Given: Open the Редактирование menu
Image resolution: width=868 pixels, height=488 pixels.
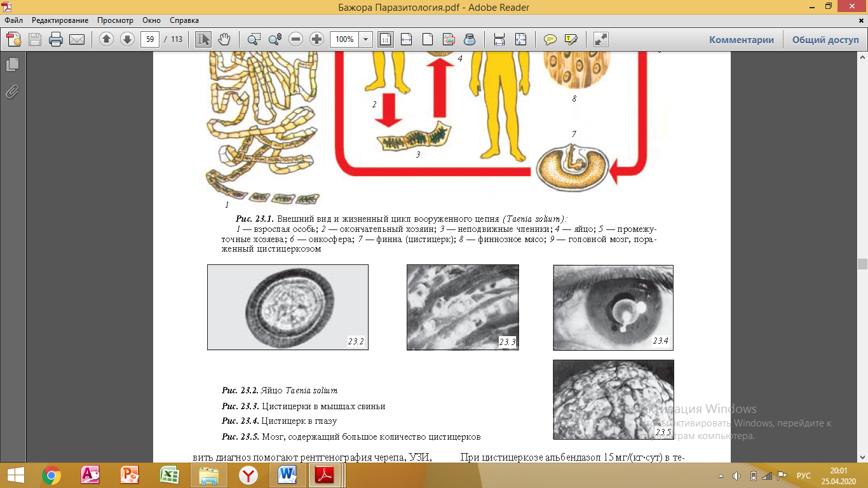Looking at the screenshot, I should [x=60, y=20].
